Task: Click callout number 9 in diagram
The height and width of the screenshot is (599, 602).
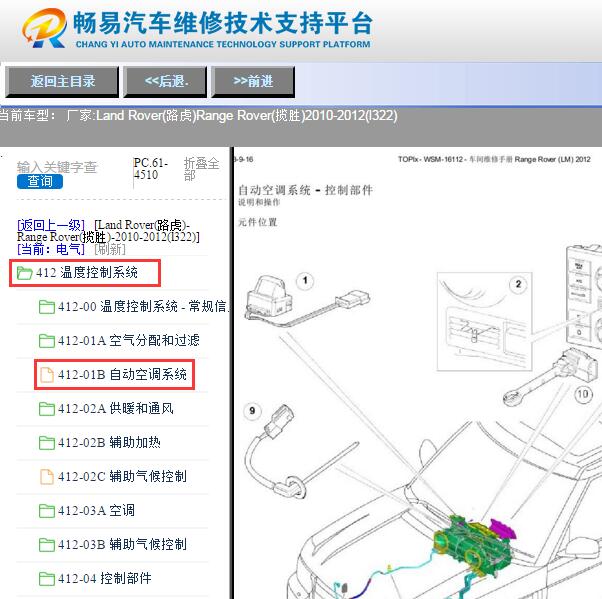Action: coord(252,411)
